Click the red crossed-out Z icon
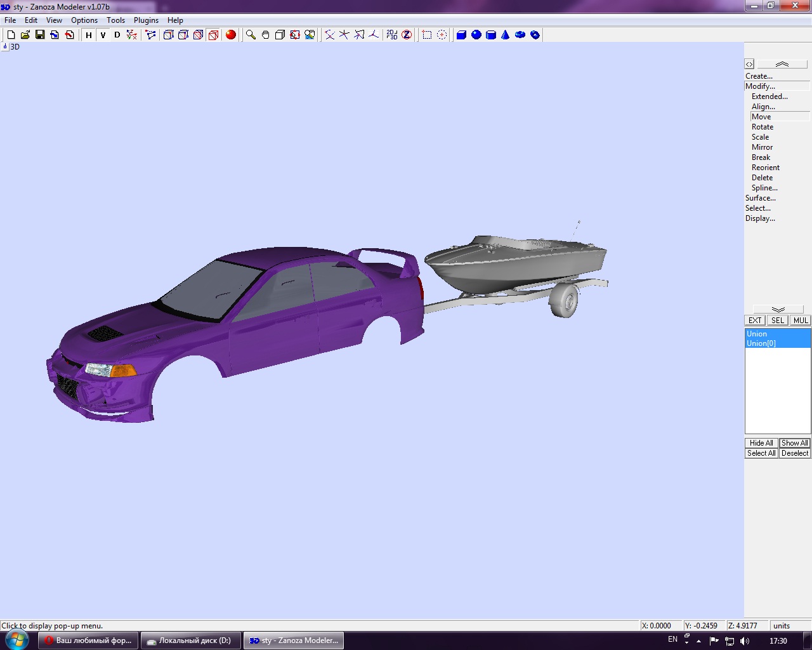Viewport: 812px width, 650px height. point(407,35)
